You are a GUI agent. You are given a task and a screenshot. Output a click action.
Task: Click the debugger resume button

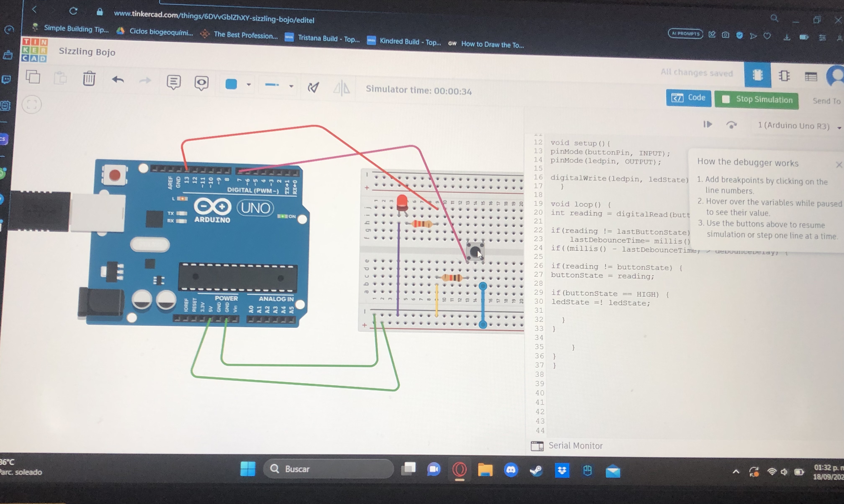tap(708, 124)
